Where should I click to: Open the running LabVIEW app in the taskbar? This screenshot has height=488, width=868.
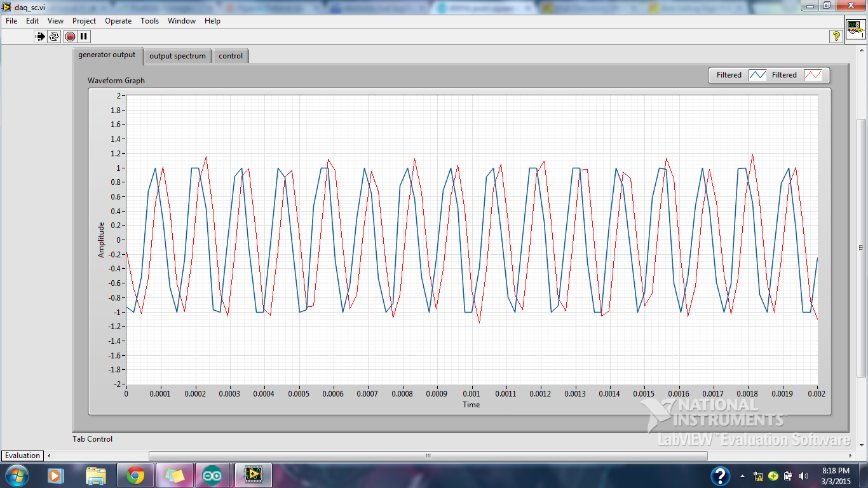[x=252, y=475]
